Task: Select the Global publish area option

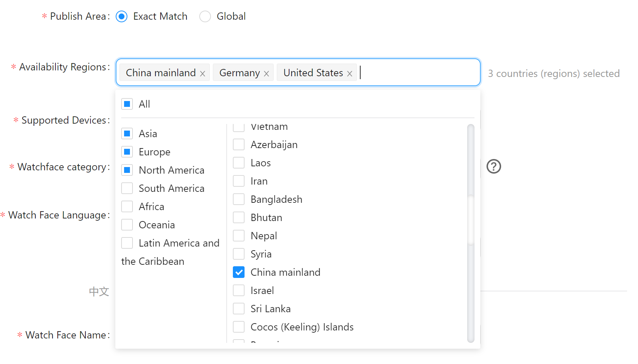Action: [x=205, y=16]
